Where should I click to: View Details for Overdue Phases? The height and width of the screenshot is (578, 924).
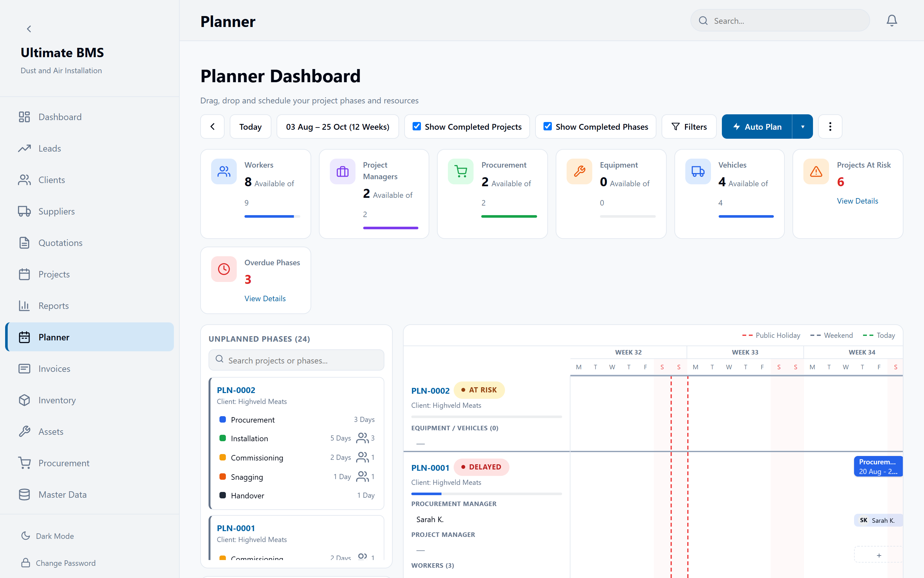click(x=265, y=299)
